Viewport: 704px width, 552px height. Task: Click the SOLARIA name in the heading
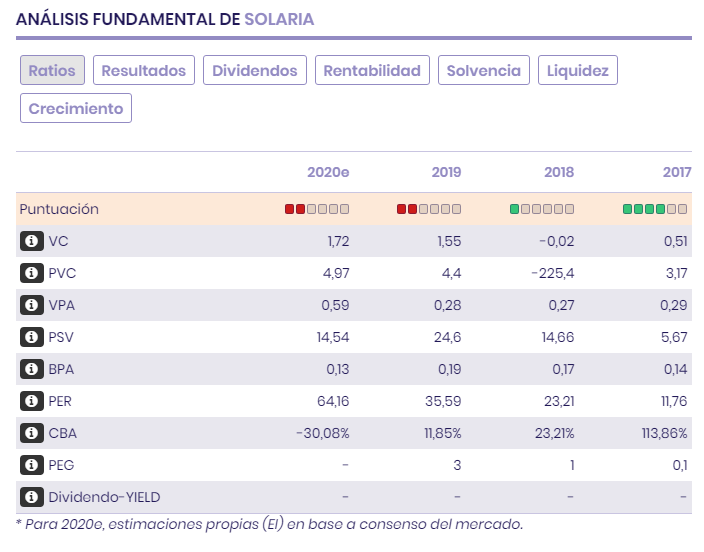[279, 19]
